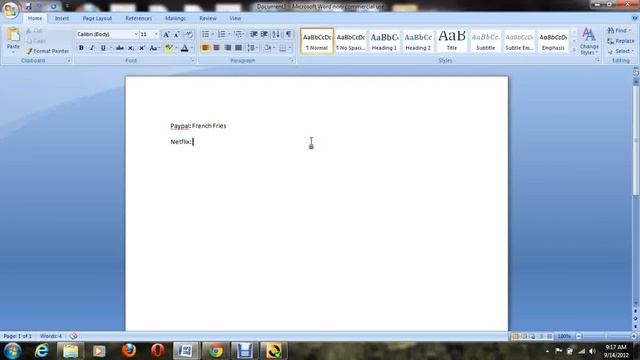This screenshot has height=360, width=640.
Task: Justify the text alignment
Action: tap(238, 48)
